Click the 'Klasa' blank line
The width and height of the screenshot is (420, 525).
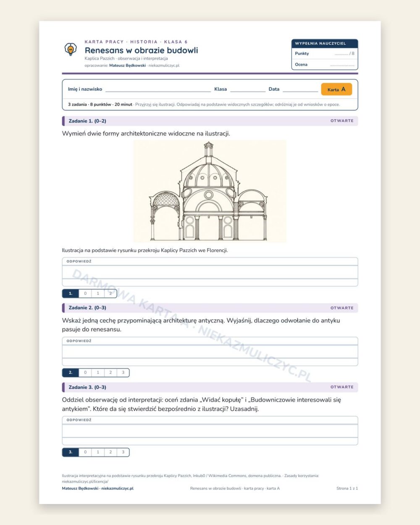[x=248, y=89]
